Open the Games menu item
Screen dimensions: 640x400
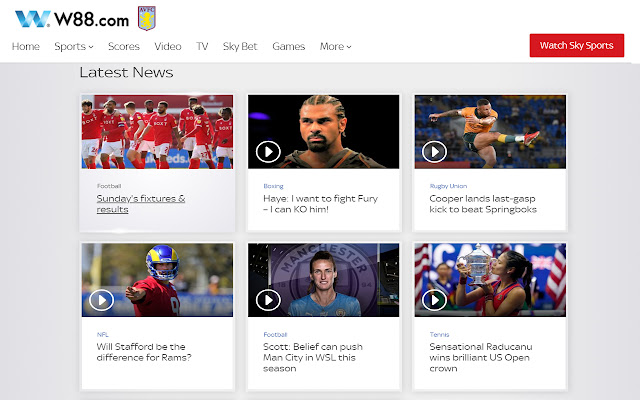pos(289,46)
